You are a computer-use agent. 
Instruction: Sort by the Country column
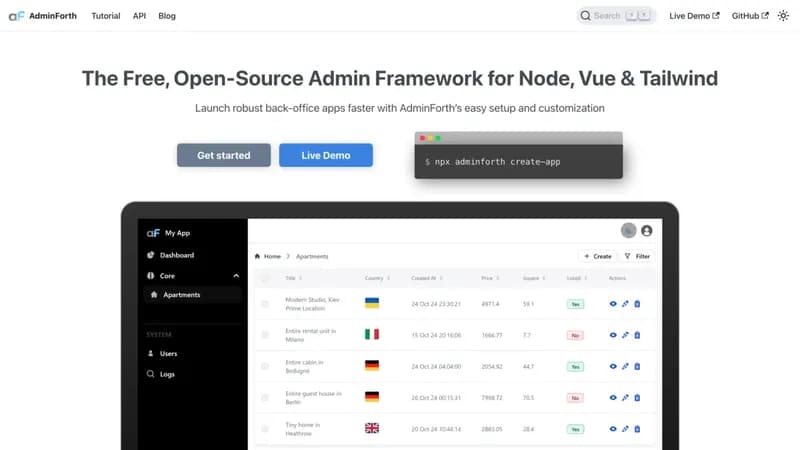[x=378, y=278]
